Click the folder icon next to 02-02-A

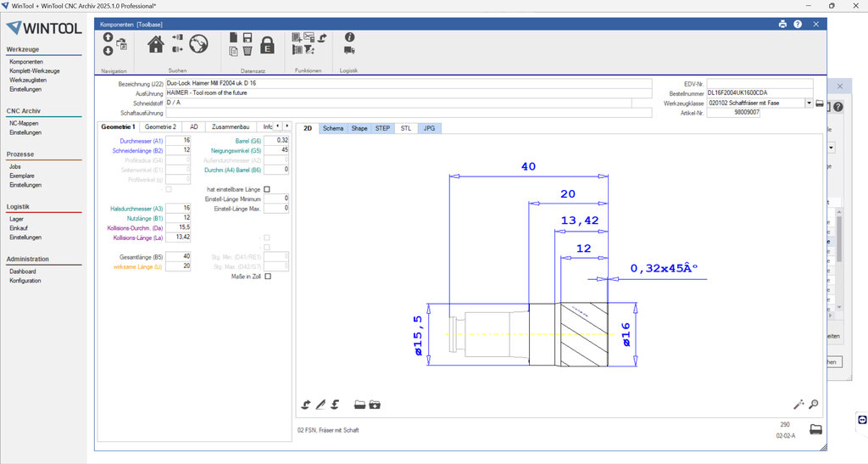pyautogui.click(x=816, y=429)
